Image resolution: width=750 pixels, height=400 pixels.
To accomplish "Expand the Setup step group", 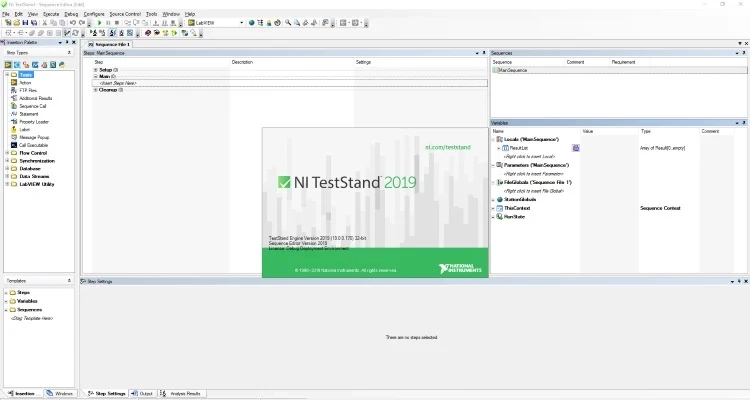I will click(x=96, y=69).
